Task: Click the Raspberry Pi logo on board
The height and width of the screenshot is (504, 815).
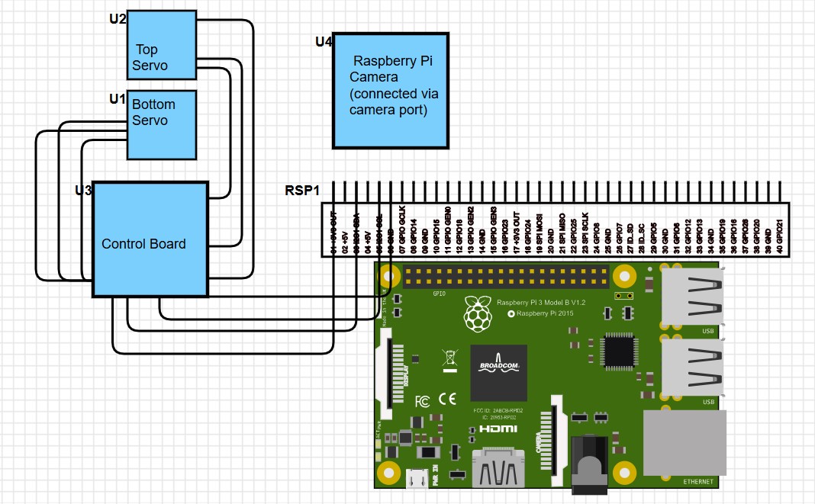Action: click(478, 314)
